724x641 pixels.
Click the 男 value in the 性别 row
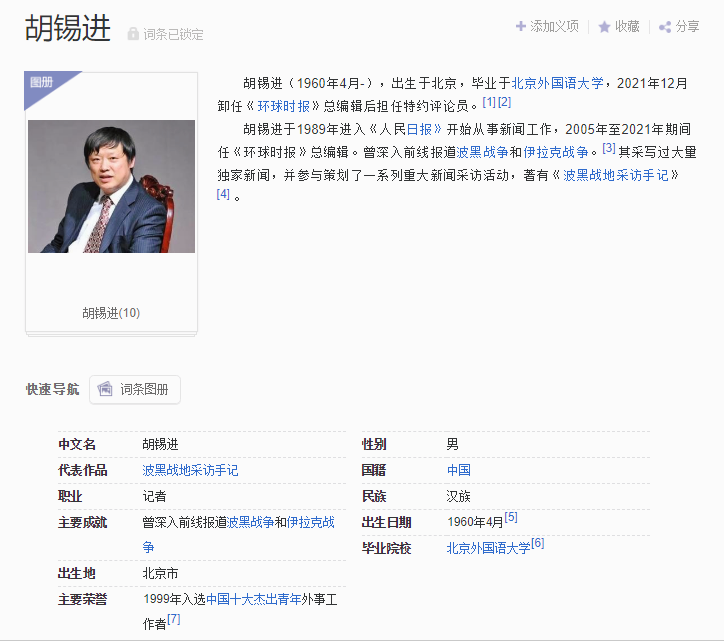click(x=452, y=444)
